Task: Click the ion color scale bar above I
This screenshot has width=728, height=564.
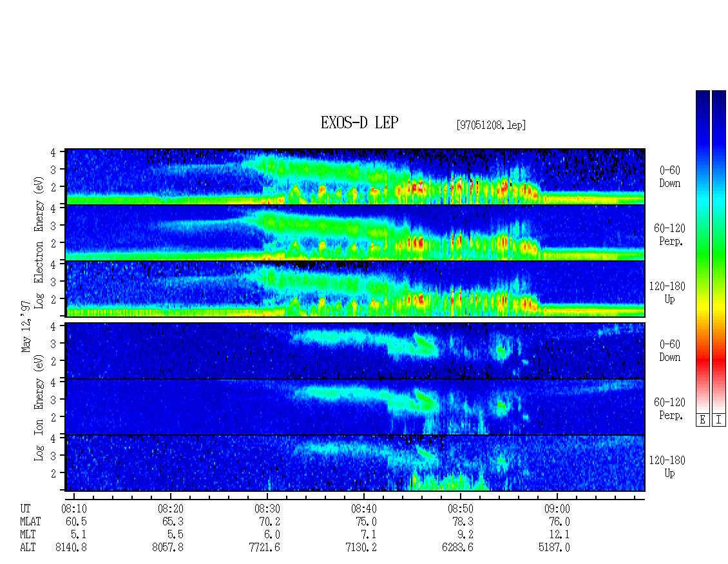Action: click(719, 251)
